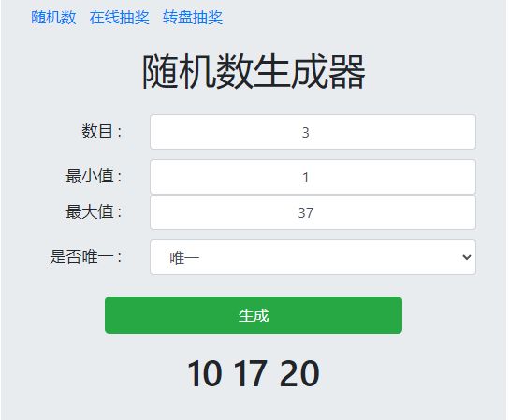Go to the 在线抽奖 page link
Viewport: 509px width, 420px height.
[x=120, y=18]
